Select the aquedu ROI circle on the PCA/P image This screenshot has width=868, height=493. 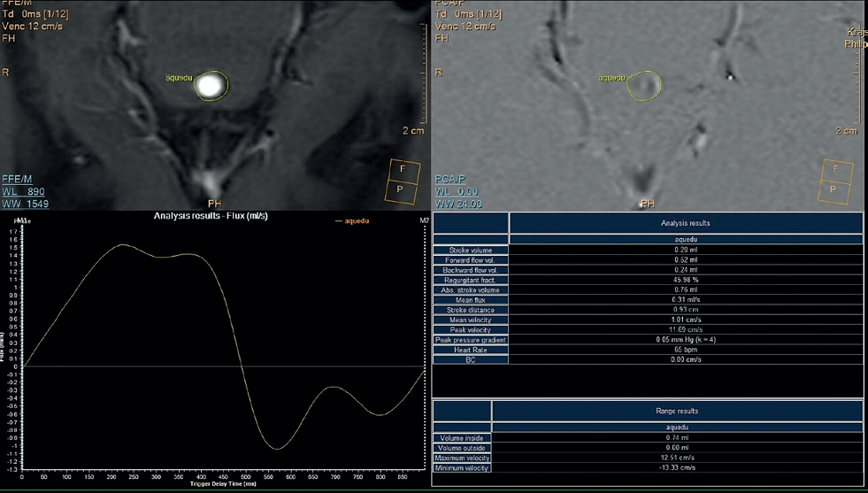point(643,85)
